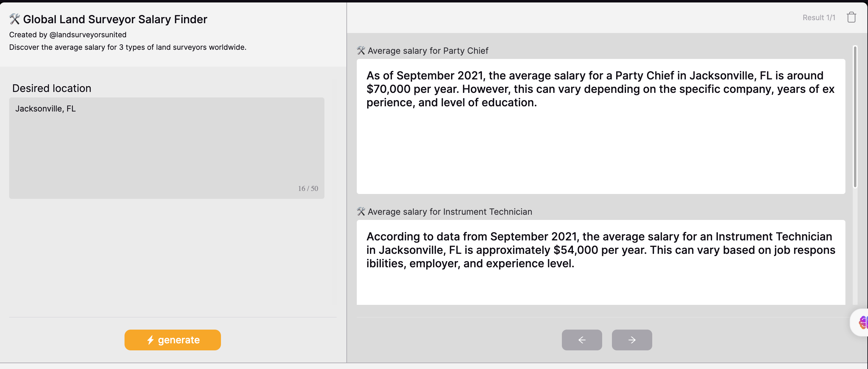Click the Result 1/1 counter label
This screenshot has height=369, width=868.
click(819, 17)
